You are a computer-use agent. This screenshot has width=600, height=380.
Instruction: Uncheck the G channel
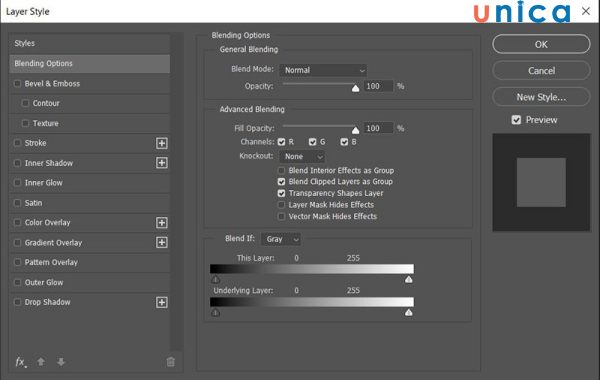coord(313,142)
